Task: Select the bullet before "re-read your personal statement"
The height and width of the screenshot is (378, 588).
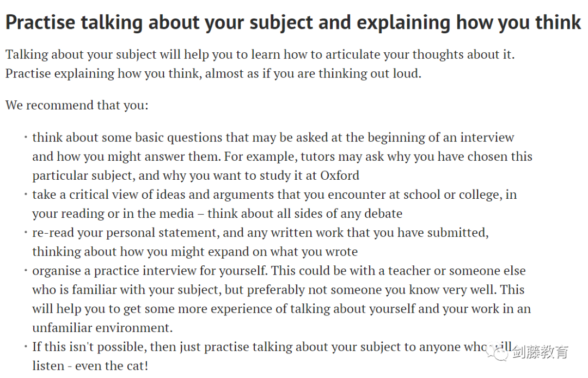Action: [x=26, y=233]
